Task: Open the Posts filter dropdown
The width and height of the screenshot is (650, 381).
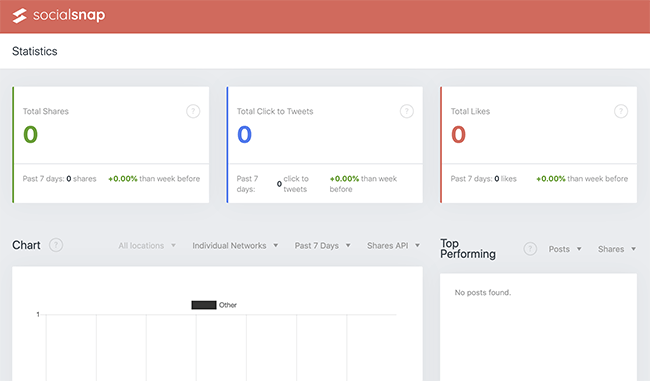Action: (x=565, y=249)
